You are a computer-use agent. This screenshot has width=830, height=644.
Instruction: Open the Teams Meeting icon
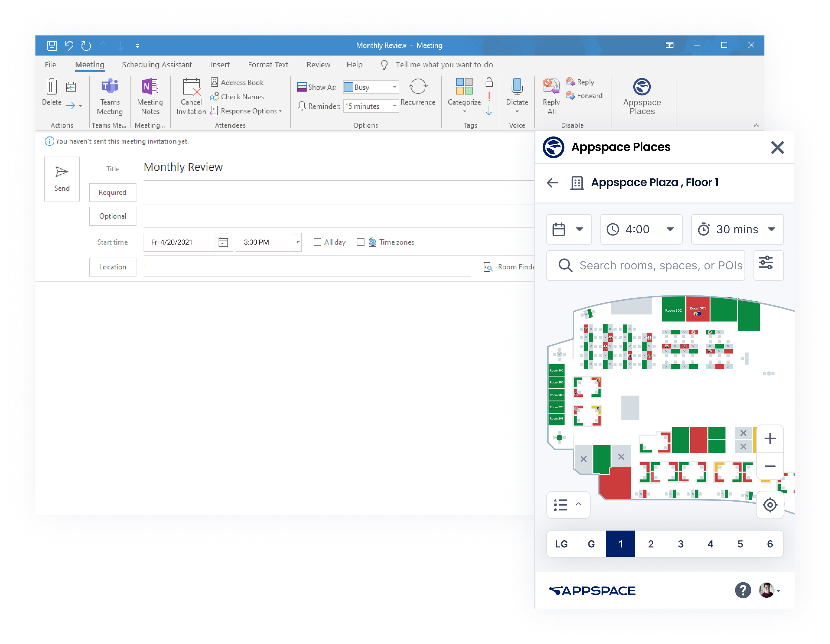110,87
